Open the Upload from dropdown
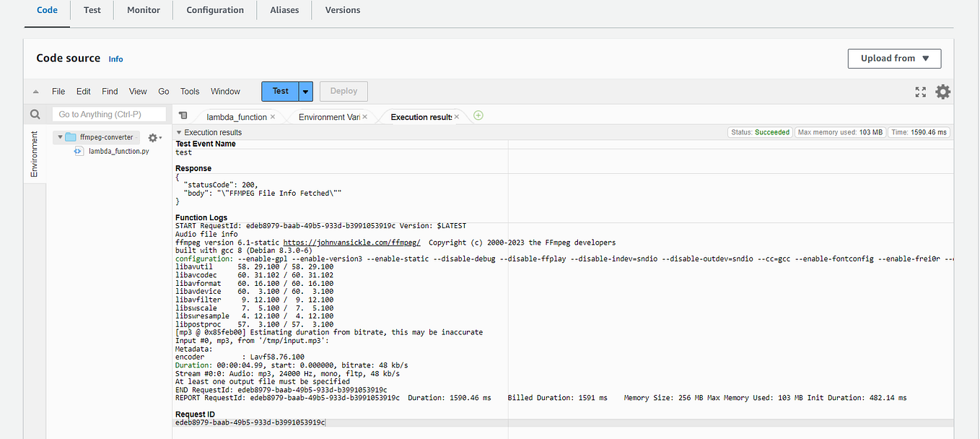Image resolution: width=980 pixels, height=439 pixels. pos(894,58)
